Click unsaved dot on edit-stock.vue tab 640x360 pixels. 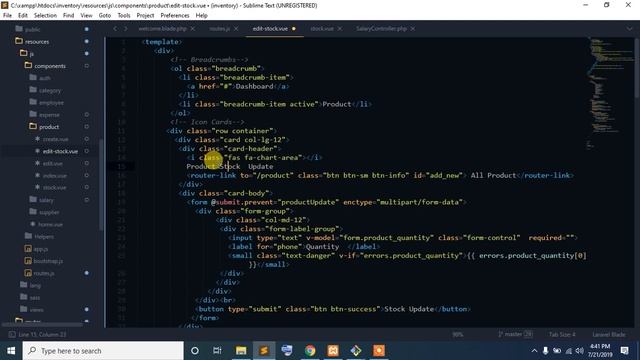coord(293,29)
